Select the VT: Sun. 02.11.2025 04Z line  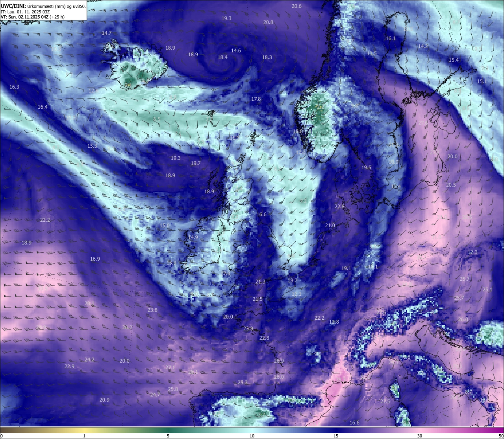[33, 17]
